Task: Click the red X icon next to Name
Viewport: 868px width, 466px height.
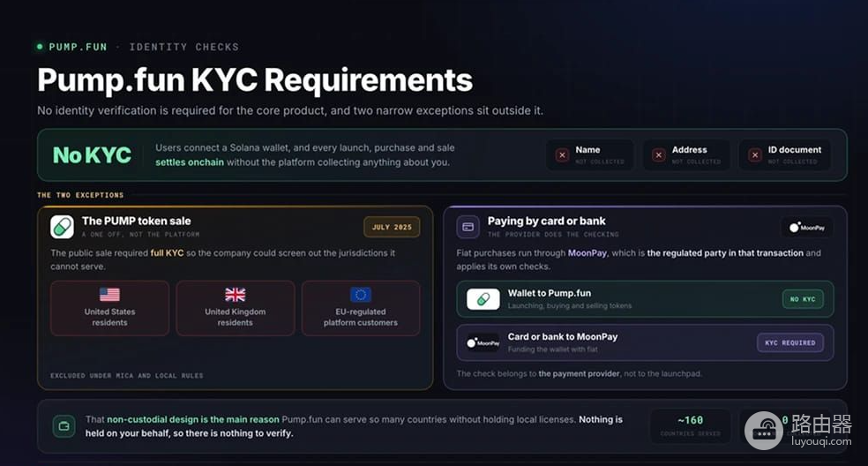Action: click(563, 155)
